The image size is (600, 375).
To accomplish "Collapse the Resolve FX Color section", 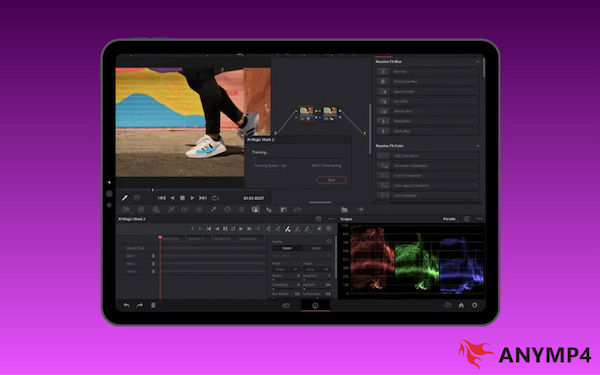I will (x=478, y=146).
